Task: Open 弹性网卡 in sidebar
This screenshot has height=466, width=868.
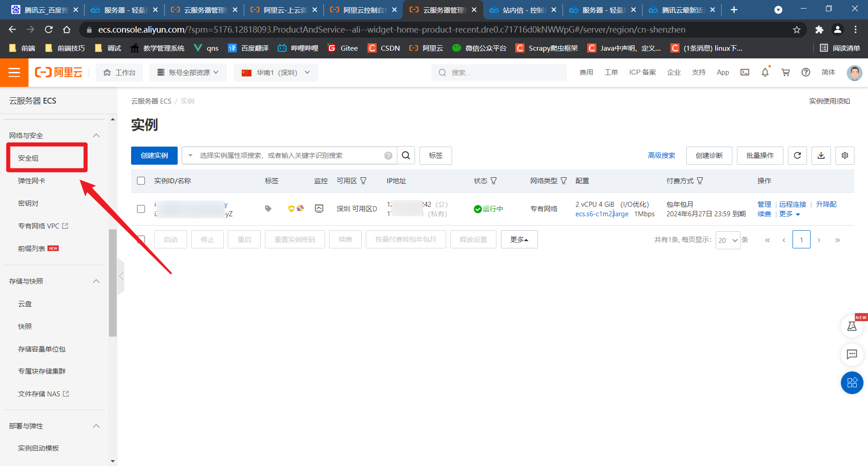Action: click(32, 181)
